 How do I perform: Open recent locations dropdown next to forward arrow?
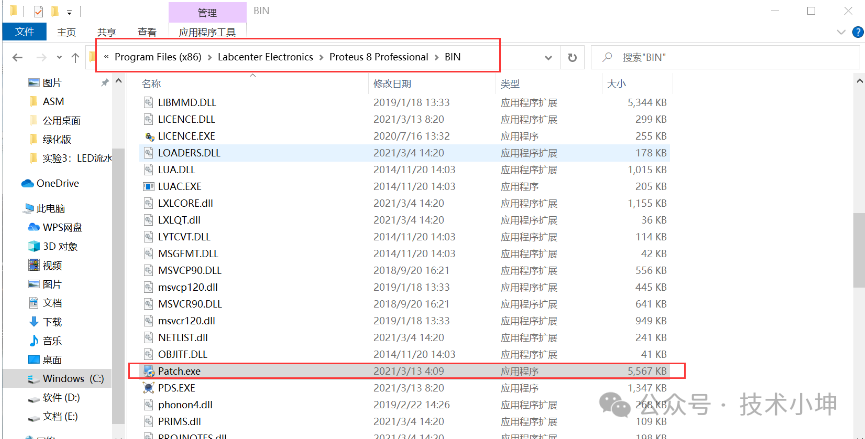[x=59, y=57]
